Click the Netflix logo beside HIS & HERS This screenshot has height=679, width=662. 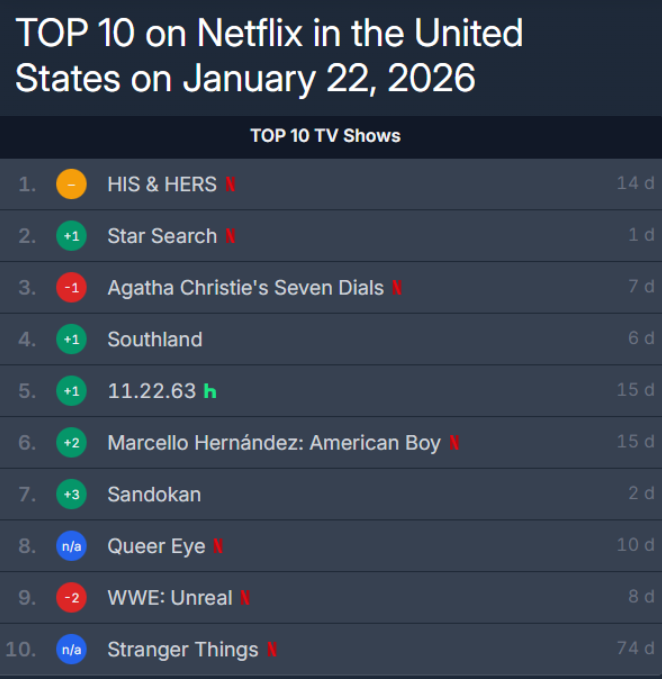231,185
